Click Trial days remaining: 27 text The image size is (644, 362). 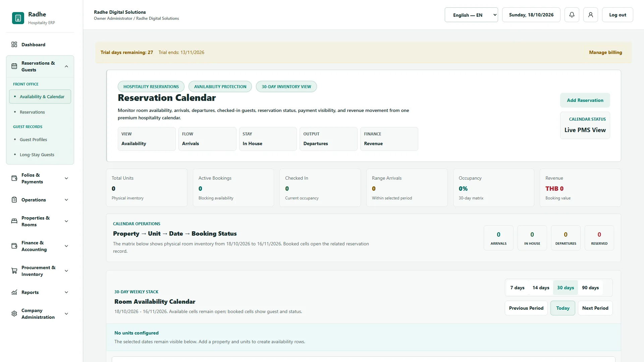[127, 52]
